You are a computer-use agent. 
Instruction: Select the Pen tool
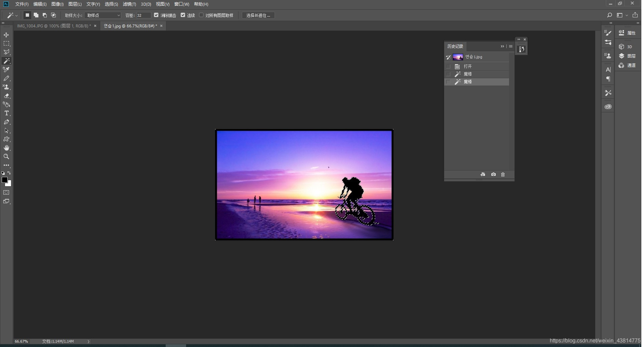[x=6, y=122]
